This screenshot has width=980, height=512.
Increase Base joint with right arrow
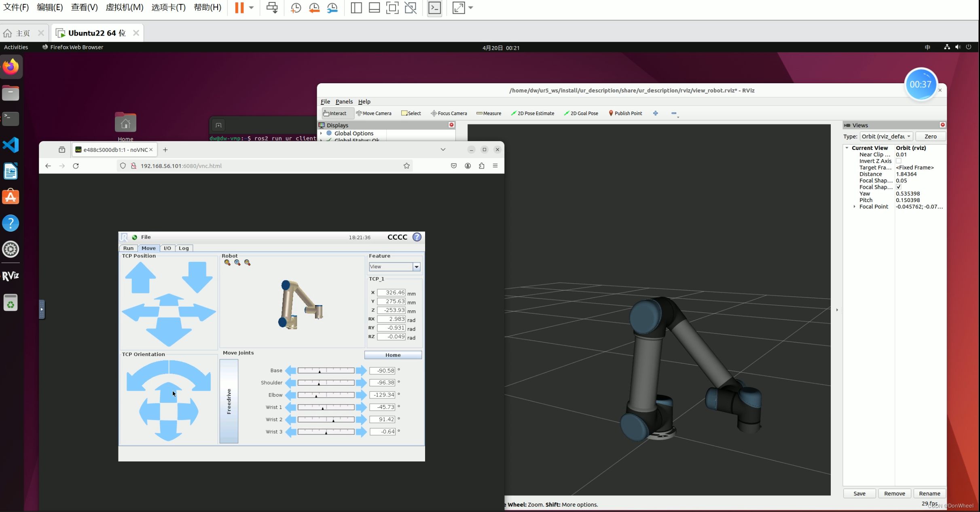(361, 371)
